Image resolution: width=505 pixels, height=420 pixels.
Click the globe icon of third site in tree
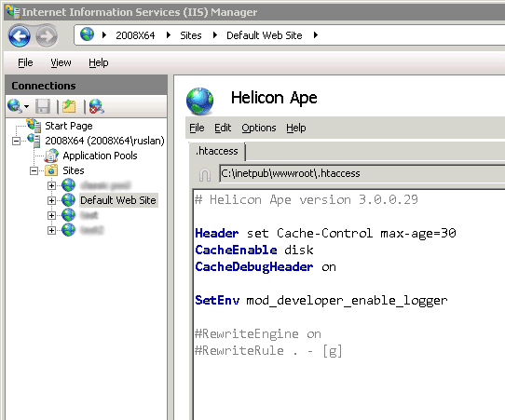pos(68,215)
